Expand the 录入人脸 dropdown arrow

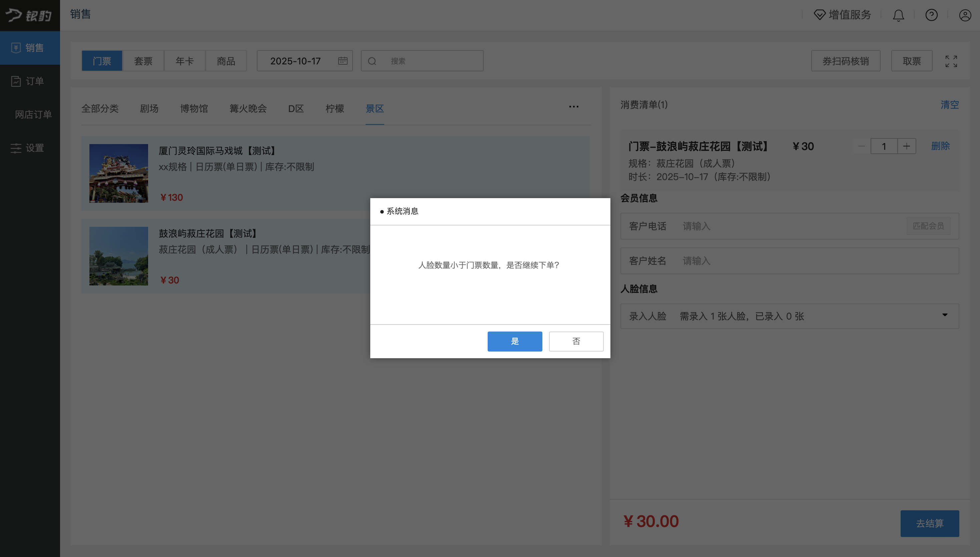pos(944,315)
